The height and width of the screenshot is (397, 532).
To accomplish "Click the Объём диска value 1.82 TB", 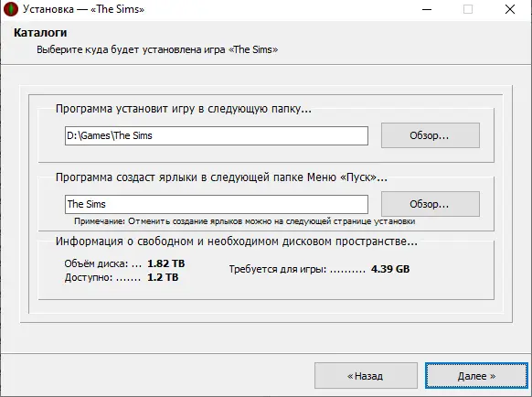I will tap(166, 263).
